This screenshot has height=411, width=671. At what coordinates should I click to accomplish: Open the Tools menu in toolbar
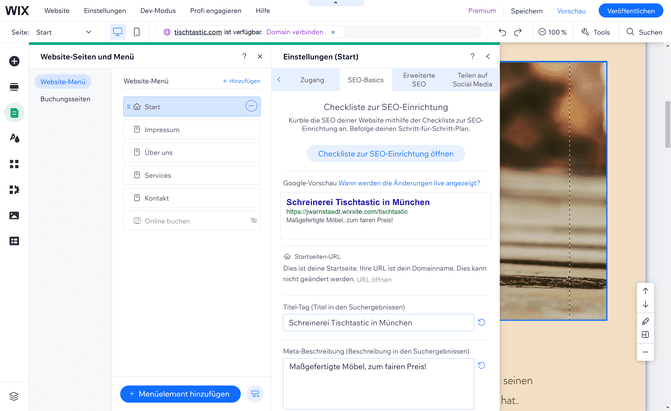tap(595, 32)
